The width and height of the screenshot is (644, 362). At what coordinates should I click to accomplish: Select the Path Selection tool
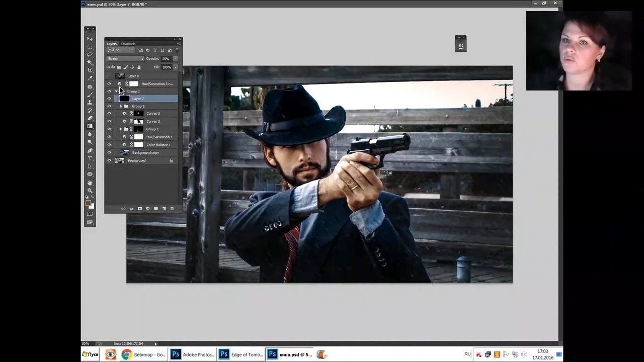[x=90, y=166]
